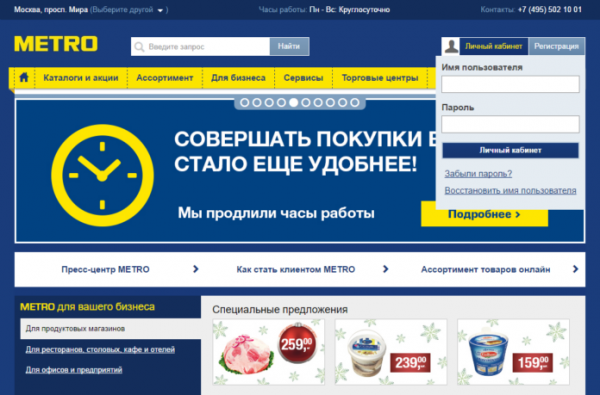Open product offer priced 239,00
600x395 pixels.
pos(391,352)
